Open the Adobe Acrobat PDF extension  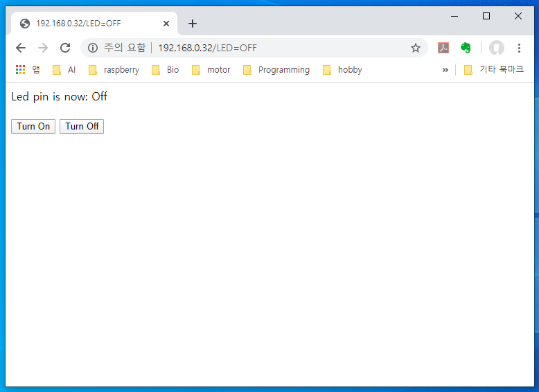[443, 48]
